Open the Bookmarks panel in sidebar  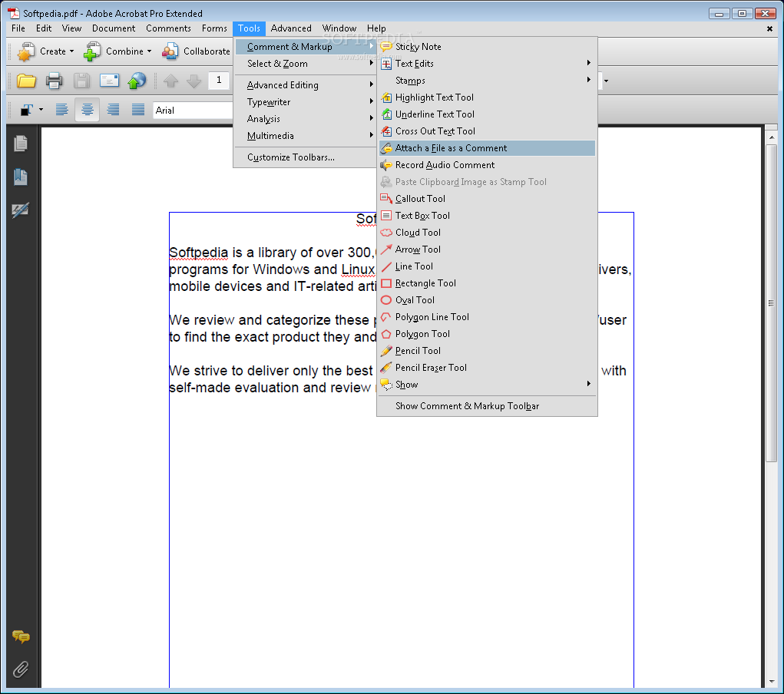click(21, 177)
